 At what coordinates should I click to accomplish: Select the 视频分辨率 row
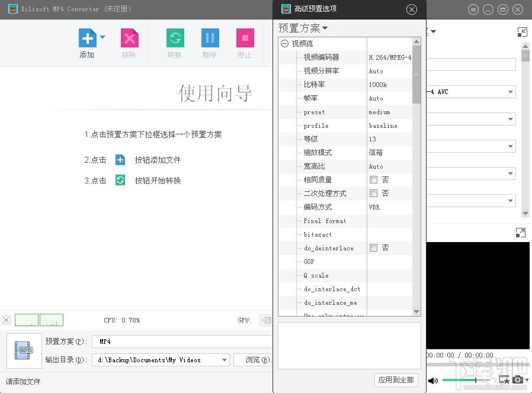point(345,71)
